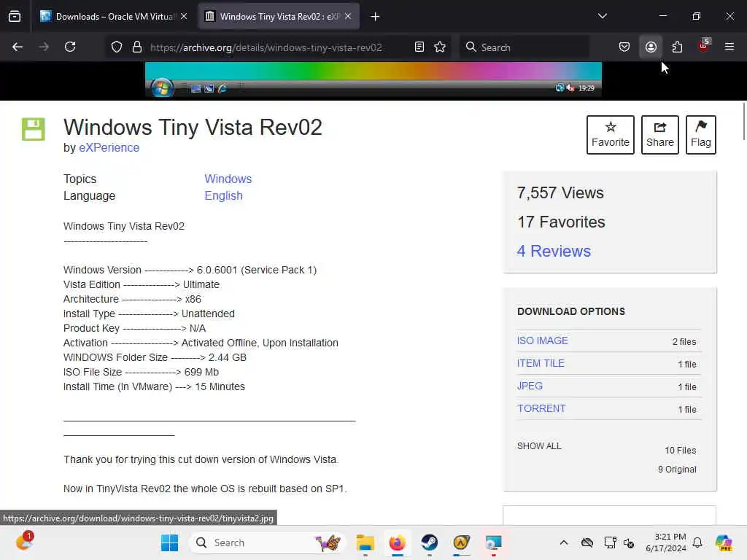Open the JPEG download option
Screen dimensions: 747x560
tap(530, 386)
